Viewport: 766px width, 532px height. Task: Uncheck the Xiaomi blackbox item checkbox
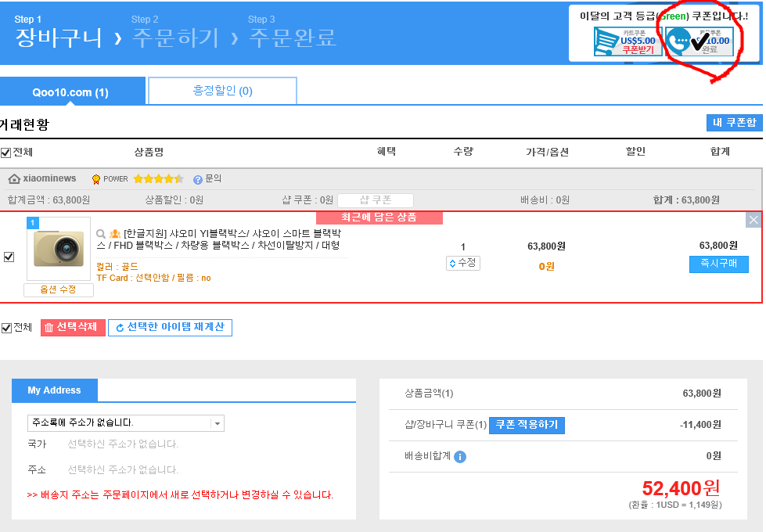point(9,257)
